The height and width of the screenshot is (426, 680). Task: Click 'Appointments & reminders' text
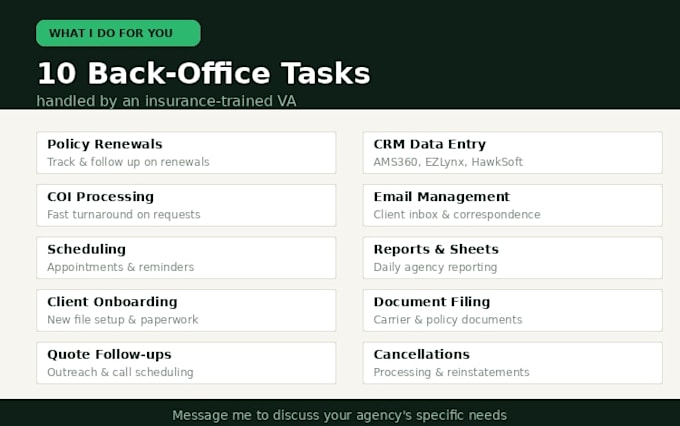tap(120, 267)
